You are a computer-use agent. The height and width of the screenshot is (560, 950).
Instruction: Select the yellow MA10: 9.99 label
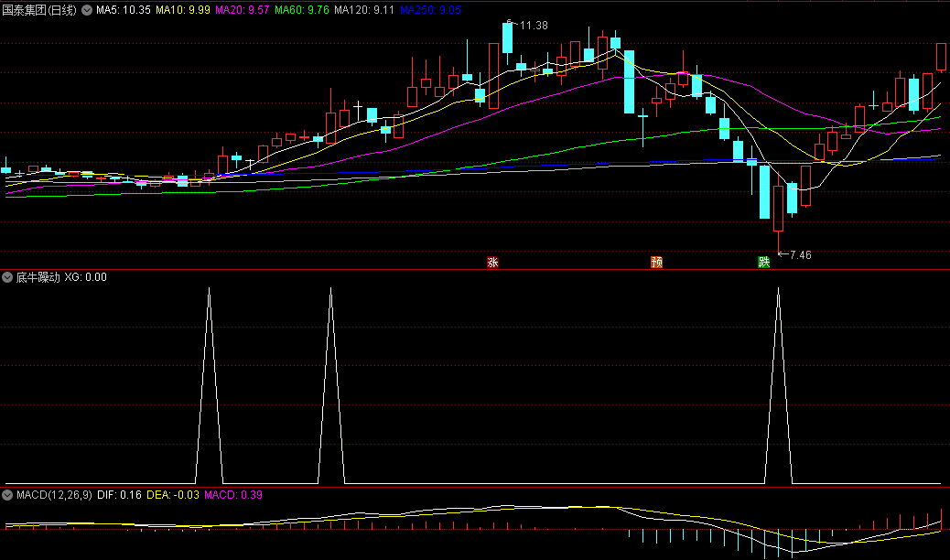click(x=183, y=10)
